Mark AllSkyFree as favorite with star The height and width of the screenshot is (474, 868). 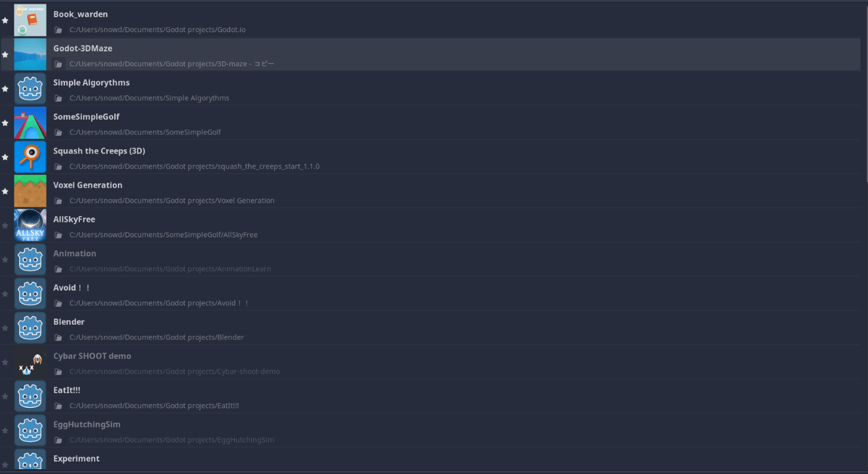(x=5, y=226)
